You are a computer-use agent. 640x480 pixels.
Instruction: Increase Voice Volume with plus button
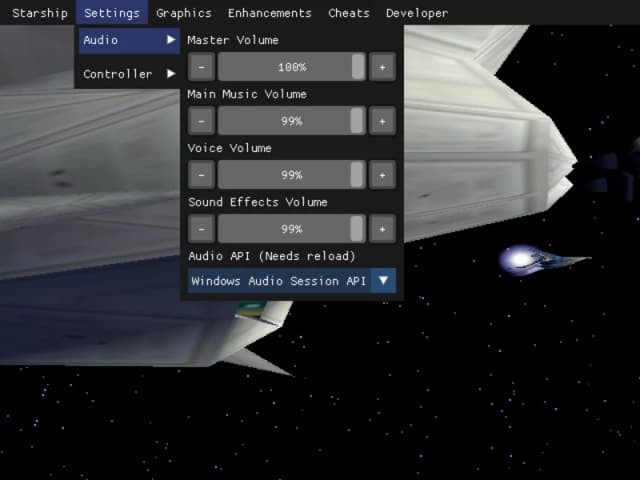click(x=382, y=175)
